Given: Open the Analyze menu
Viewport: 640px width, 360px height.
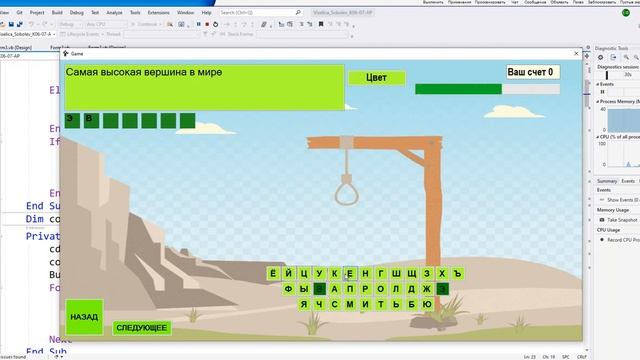Looking at the screenshot, I should (114, 13).
